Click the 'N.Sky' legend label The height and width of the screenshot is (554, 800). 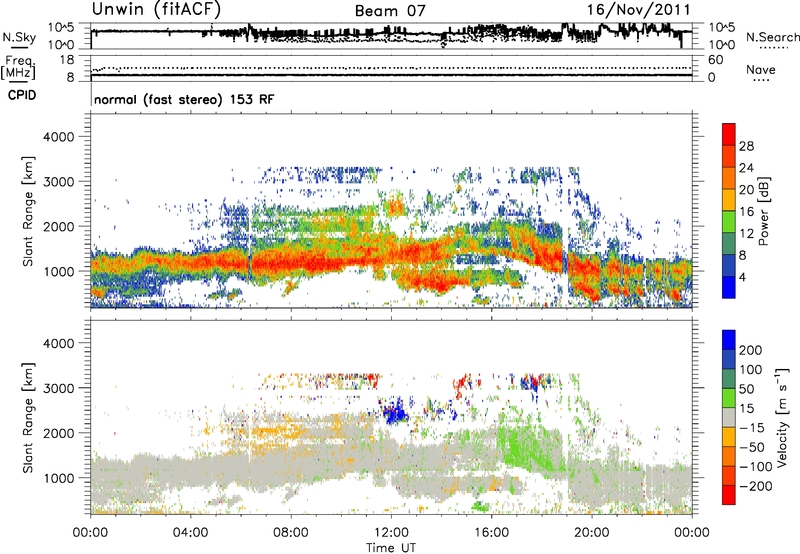[x=19, y=37]
